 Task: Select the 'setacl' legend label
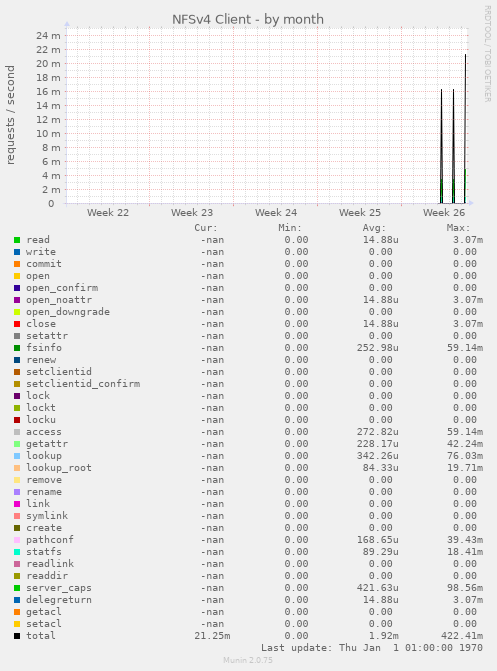pyautogui.click(x=44, y=624)
